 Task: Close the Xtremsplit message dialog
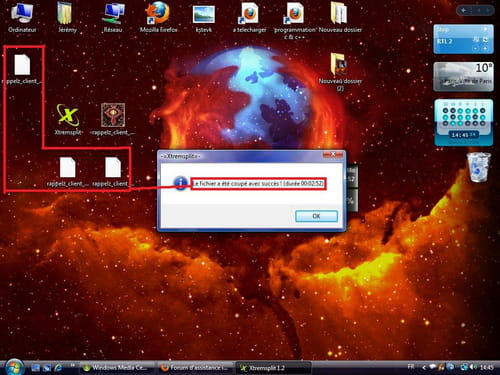[x=333, y=155]
